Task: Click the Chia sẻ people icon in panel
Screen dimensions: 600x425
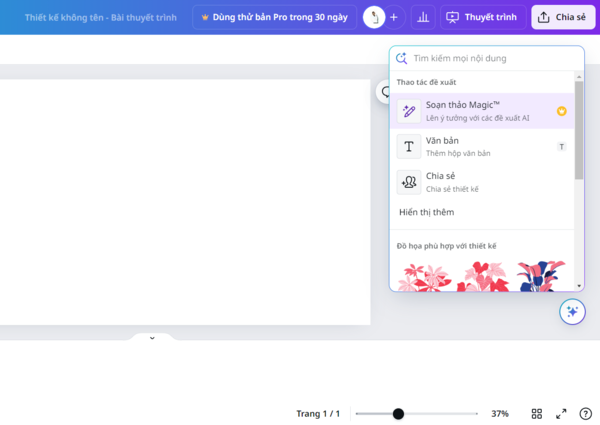Action: [x=409, y=182]
